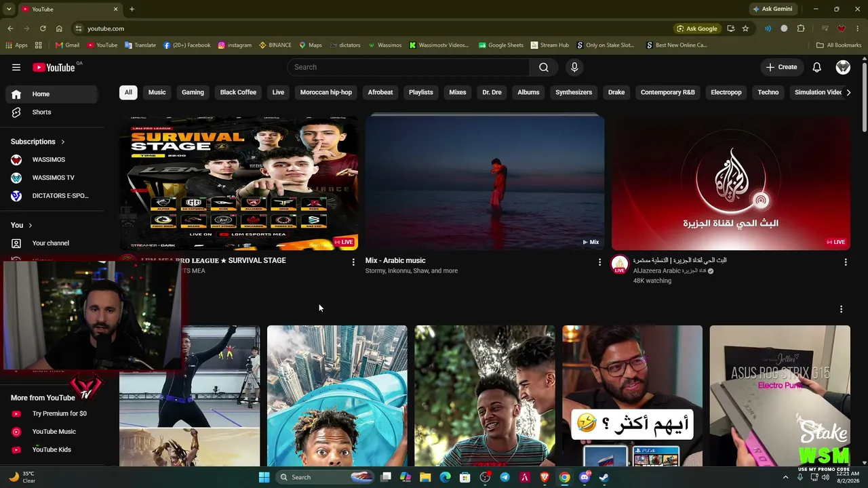The height and width of the screenshot is (488, 868).
Task: Click the Ask Gemini button
Action: tap(772, 9)
